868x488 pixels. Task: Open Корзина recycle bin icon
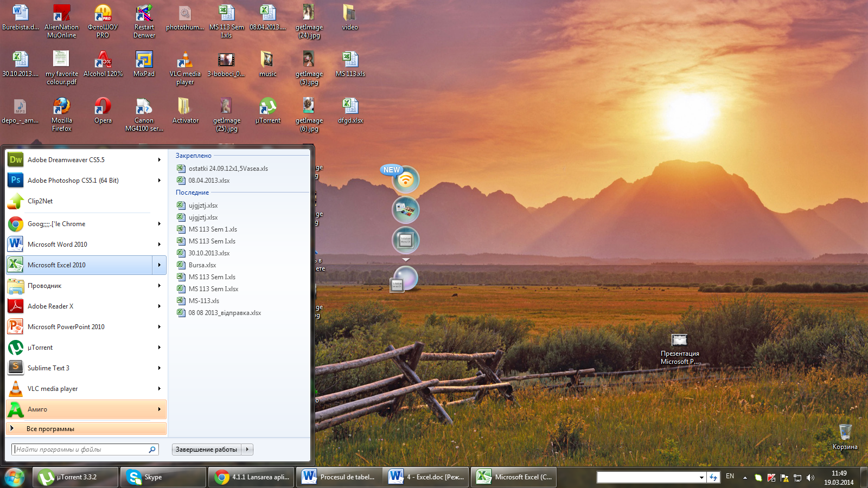pos(845,437)
